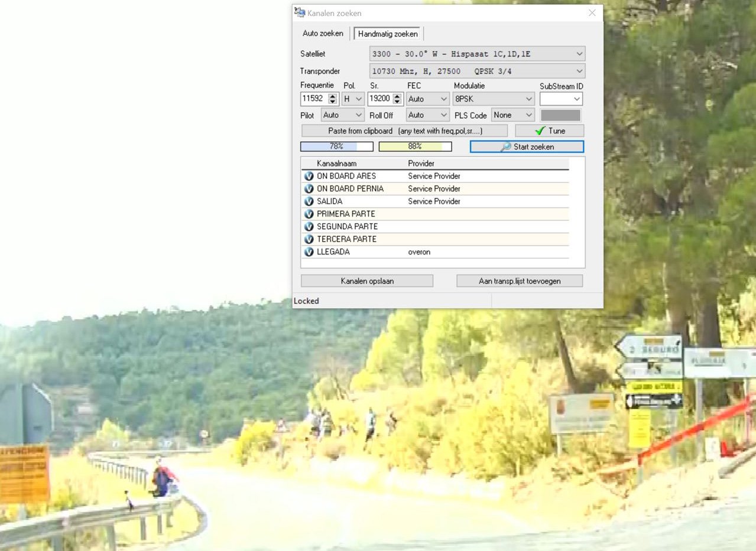Open the Satelliet dropdown showing Hispasat

477,54
